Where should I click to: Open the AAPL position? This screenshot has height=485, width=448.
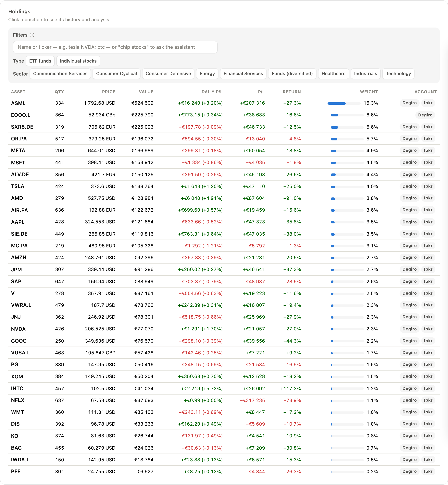(224, 222)
